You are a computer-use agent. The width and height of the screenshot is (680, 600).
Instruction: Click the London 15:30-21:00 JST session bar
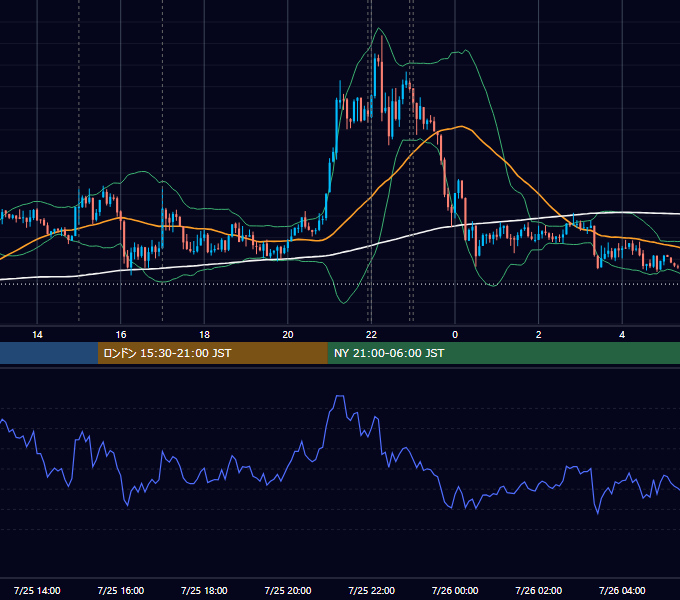click(x=212, y=353)
